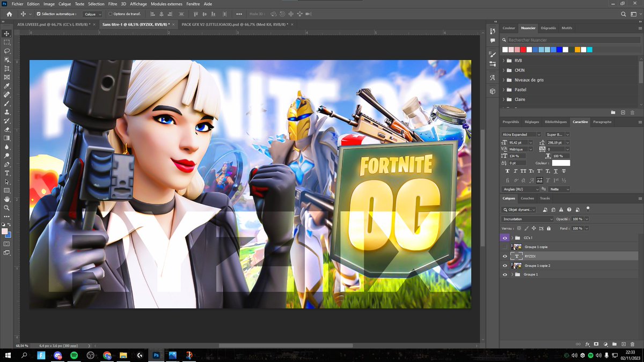Expand the RVB swatch folder

tap(503, 61)
